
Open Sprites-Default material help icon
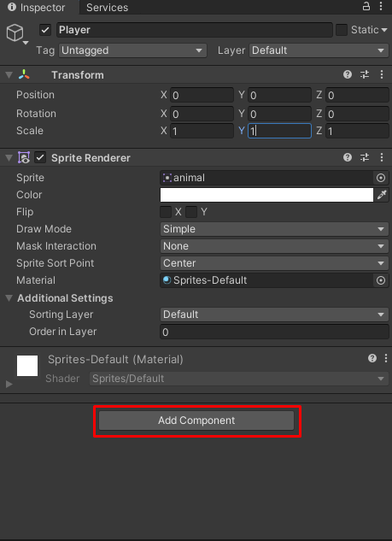tap(372, 358)
